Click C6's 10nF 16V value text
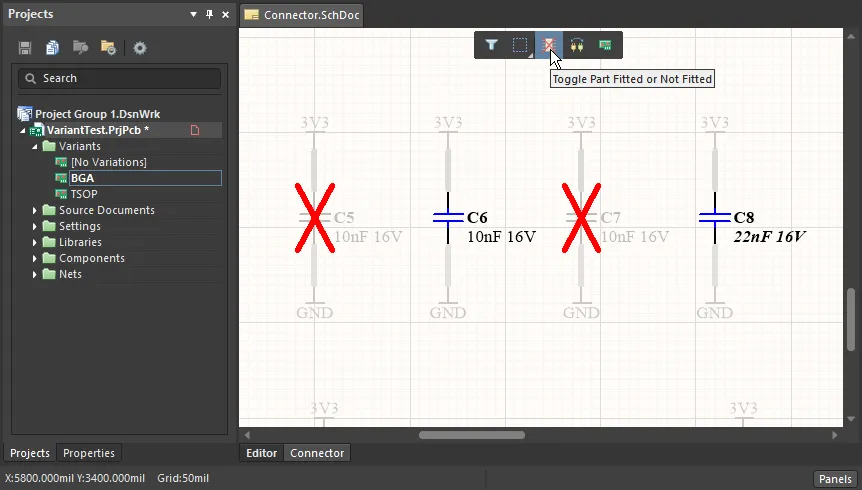Screen dimensions: 862x490 point(501,236)
